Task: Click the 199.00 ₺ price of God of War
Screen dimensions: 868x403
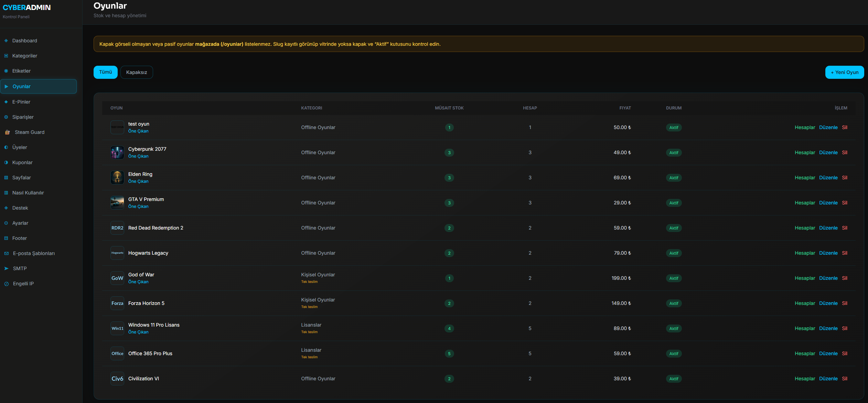Action: click(x=621, y=278)
